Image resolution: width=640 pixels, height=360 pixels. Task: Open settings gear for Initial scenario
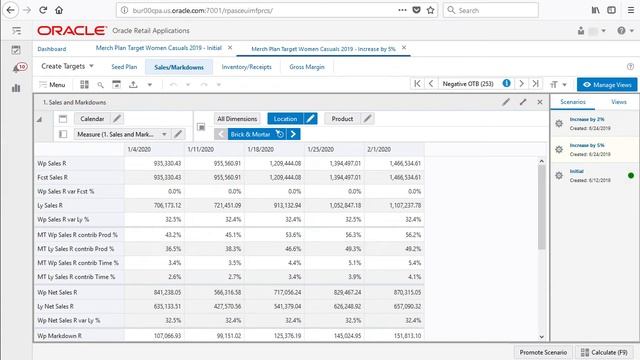point(559,176)
